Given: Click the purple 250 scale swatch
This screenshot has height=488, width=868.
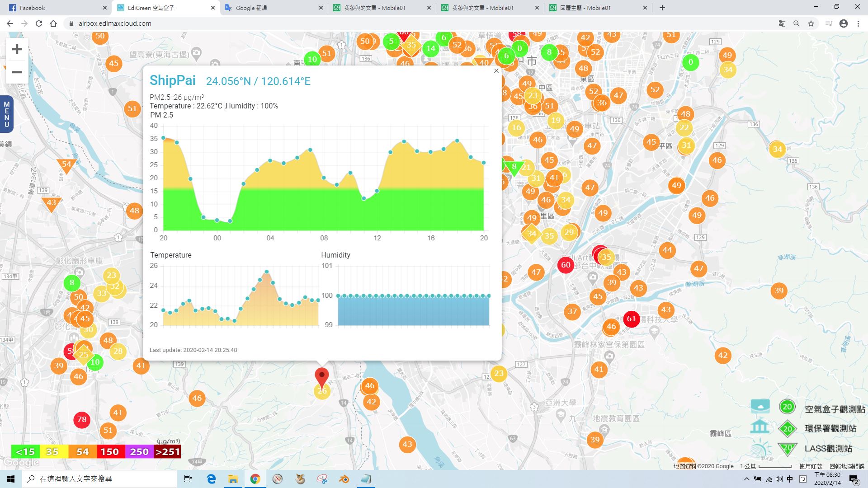Looking at the screenshot, I should (139, 452).
